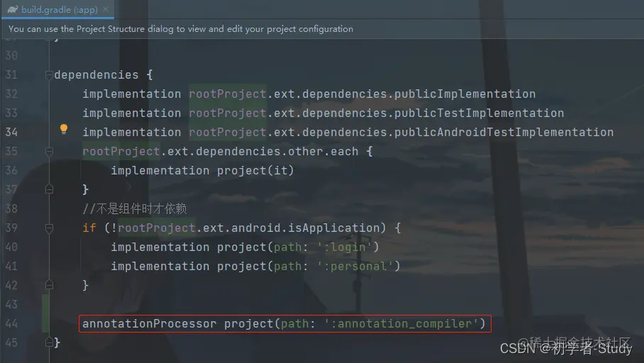Click the fold end marker on line 37
The height and width of the screenshot is (363, 644).
(x=49, y=189)
